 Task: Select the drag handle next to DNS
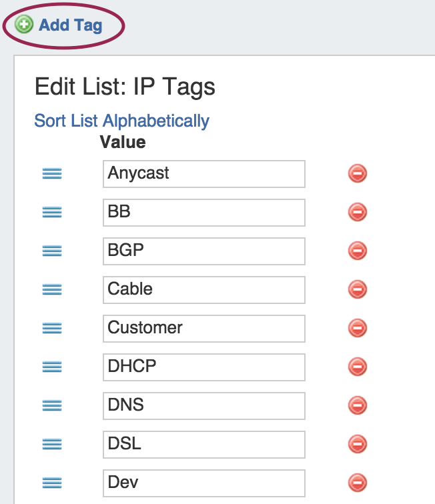[x=52, y=406]
